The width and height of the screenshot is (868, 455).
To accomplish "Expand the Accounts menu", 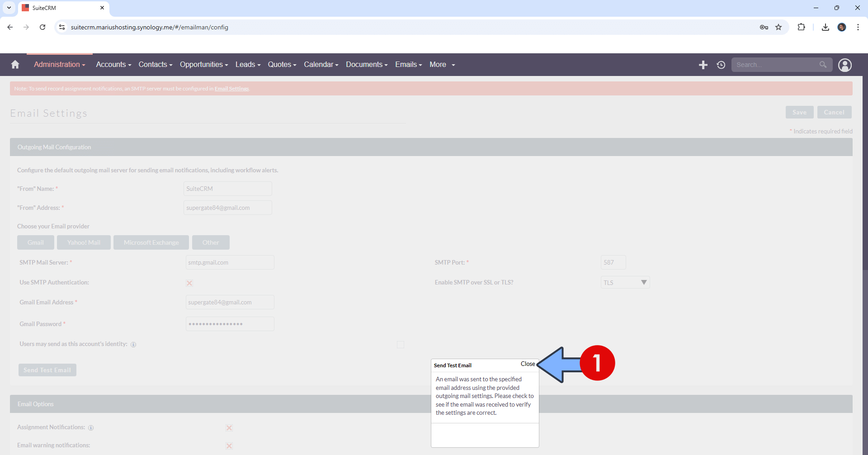I will coord(113,65).
